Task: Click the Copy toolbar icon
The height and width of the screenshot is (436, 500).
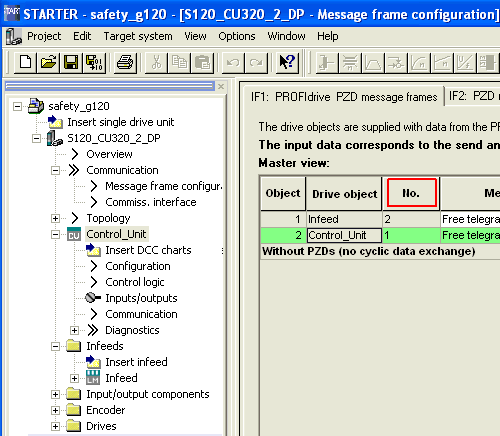Action: (x=179, y=62)
